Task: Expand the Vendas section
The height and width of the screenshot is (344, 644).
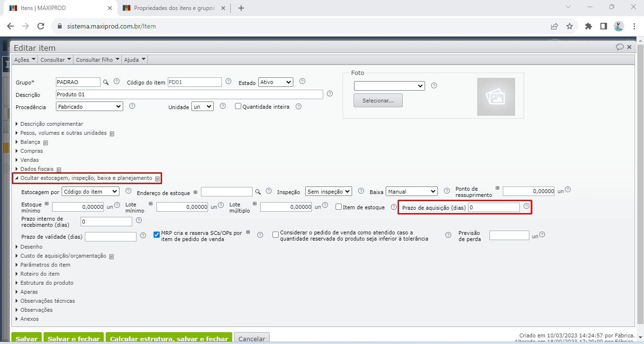Action: click(x=27, y=160)
